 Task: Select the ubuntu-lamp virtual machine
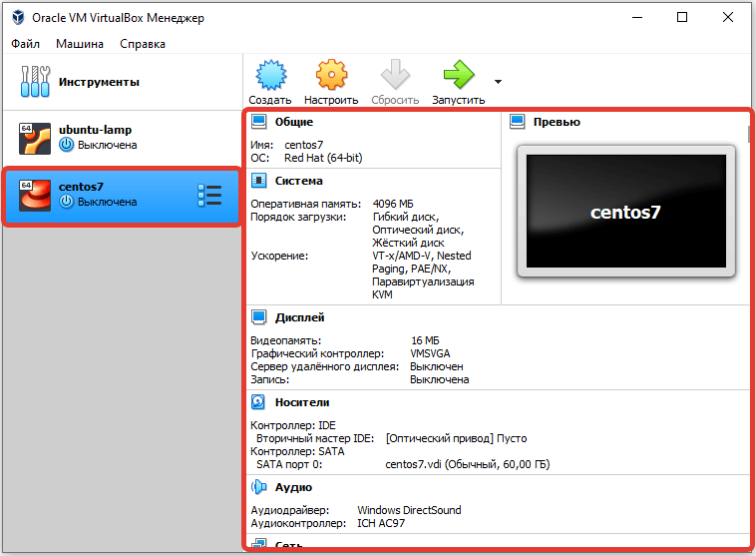[95, 137]
